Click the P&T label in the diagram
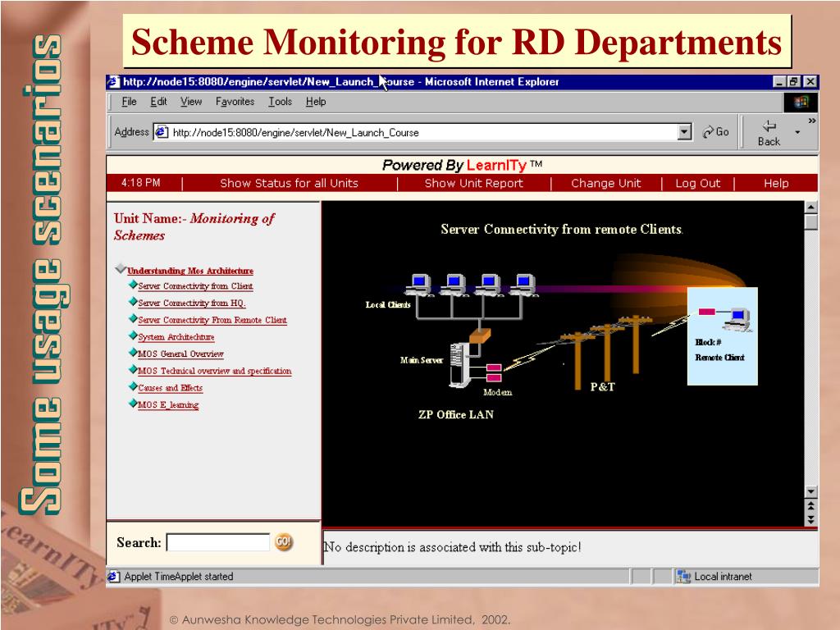This screenshot has height=630, width=840. coord(603,387)
